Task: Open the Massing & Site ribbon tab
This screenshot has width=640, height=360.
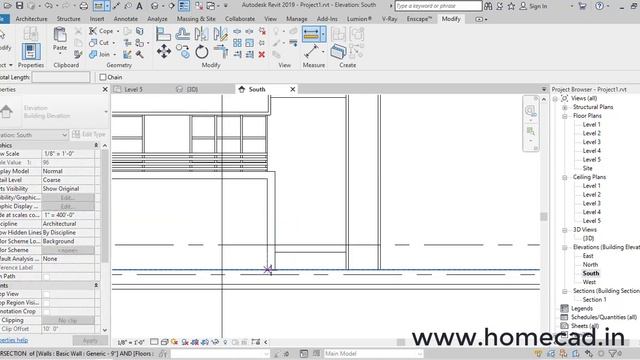Action: pos(196,19)
